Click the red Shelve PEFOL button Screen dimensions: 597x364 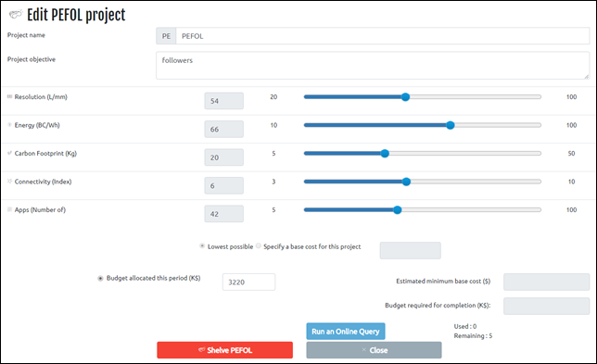224,350
